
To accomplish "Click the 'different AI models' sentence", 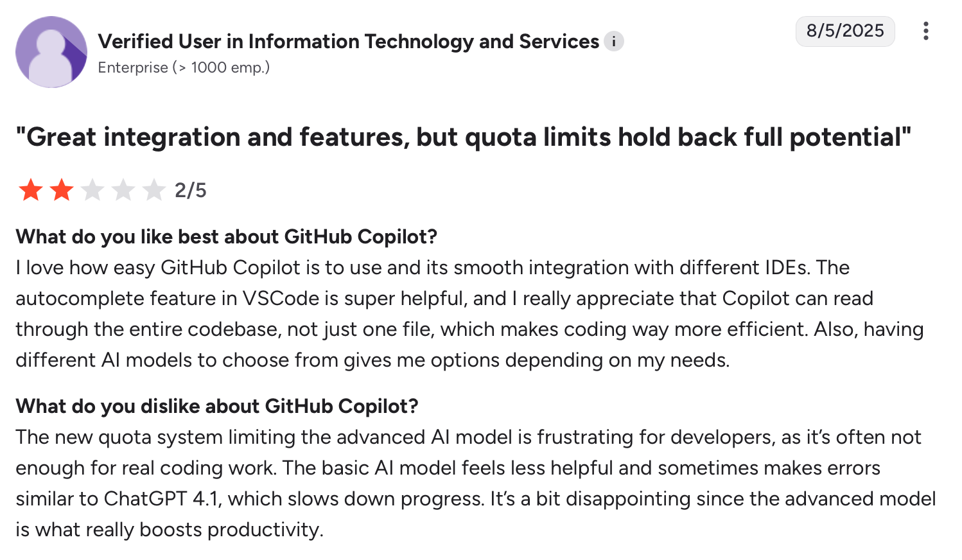I will tap(372, 360).
